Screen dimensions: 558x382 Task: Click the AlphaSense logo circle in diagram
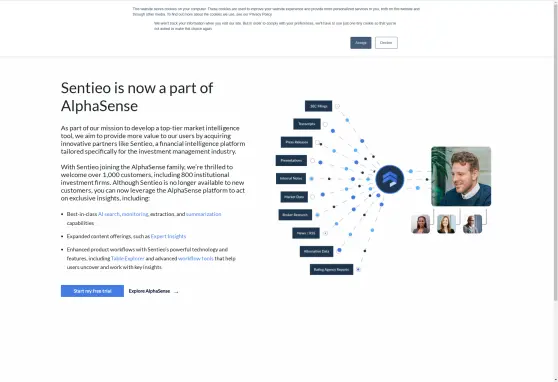[390, 179]
